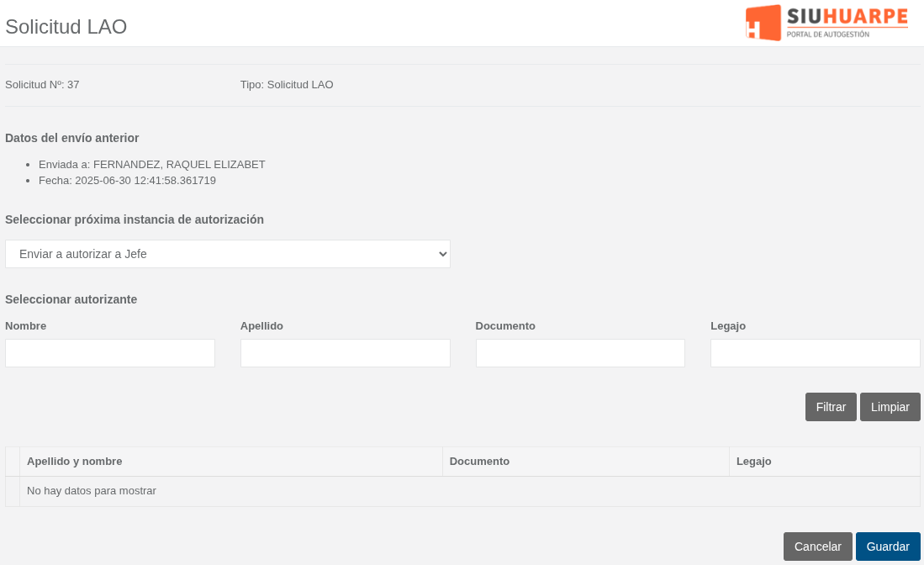Image resolution: width=924 pixels, height=565 pixels.
Task: Cancel the request with Cancelar
Action: pyautogui.click(x=817, y=547)
